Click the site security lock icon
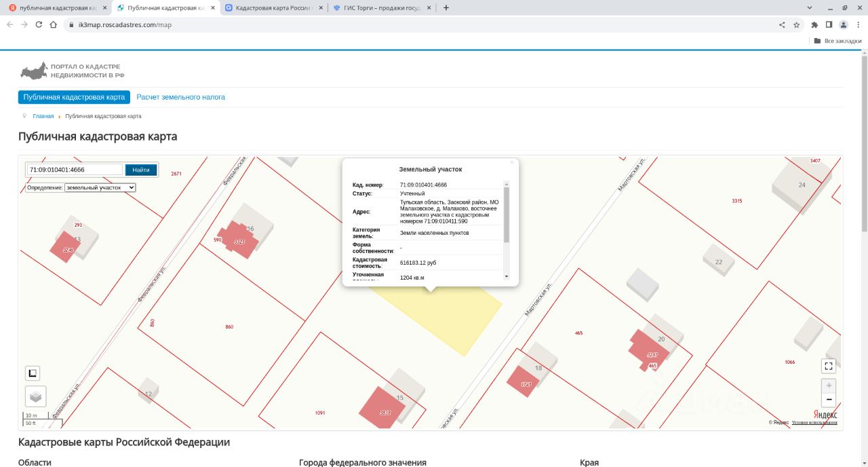Image resolution: width=868 pixels, height=467 pixels. click(x=71, y=24)
